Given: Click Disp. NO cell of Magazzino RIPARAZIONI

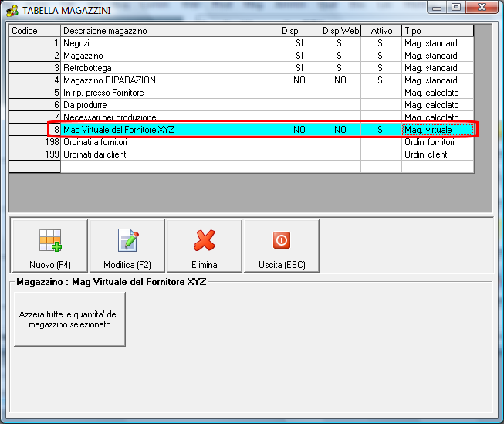Looking at the screenshot, I should [x=299, y=80].
